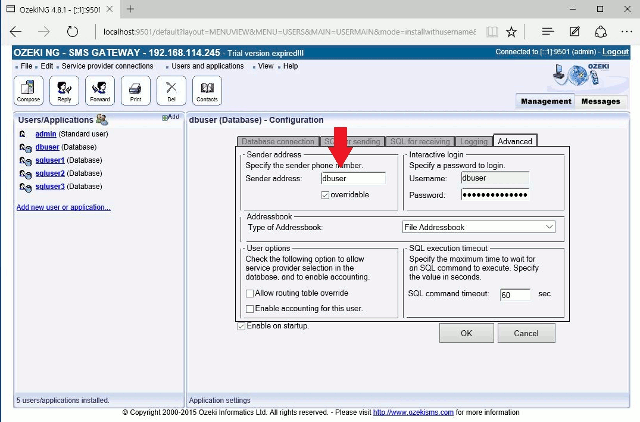The height and width of the screenshot is (422, 640).
Task: Click the sqluser3 database icon
Action: (x=26, y=187)
